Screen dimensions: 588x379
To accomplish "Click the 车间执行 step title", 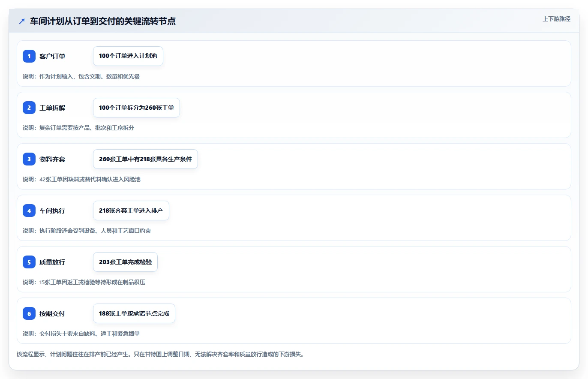I will (52, 211).
